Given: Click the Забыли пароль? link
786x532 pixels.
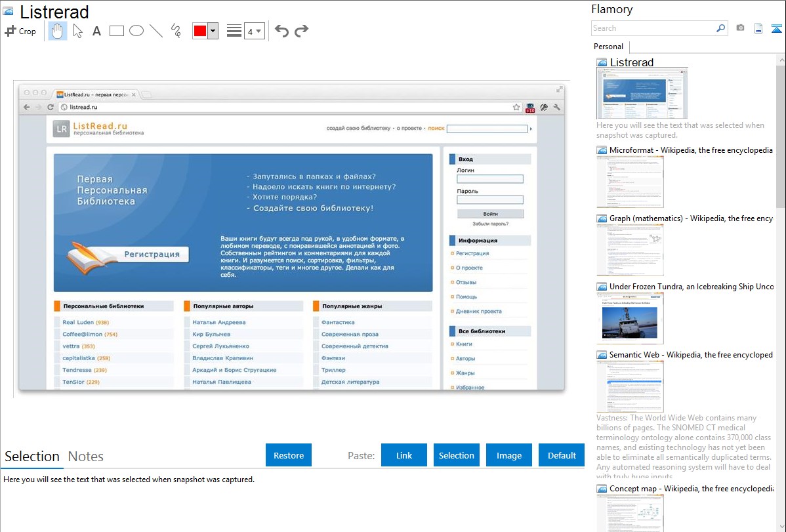Looking at the screenshot, I should tap(490, 224).
